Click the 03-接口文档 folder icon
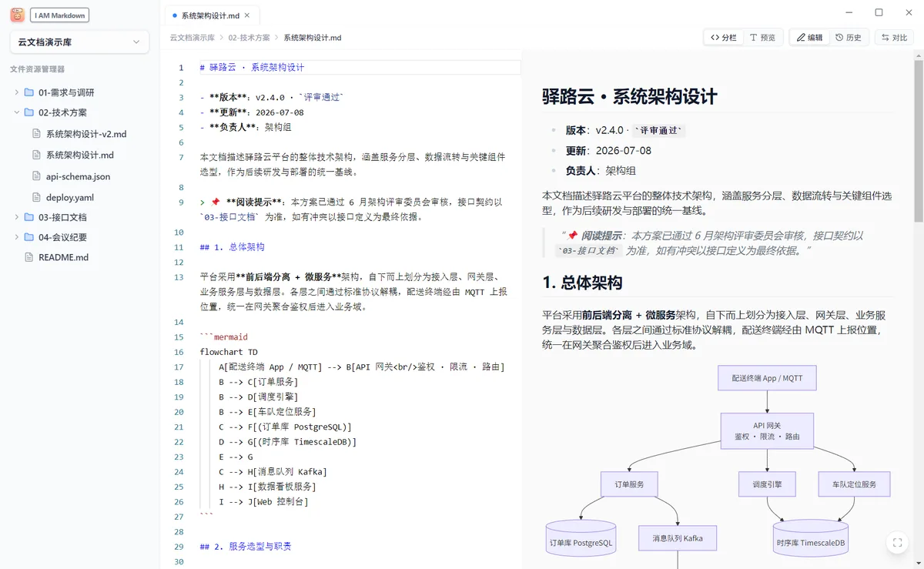924x569 pixels. click(29, 217)
